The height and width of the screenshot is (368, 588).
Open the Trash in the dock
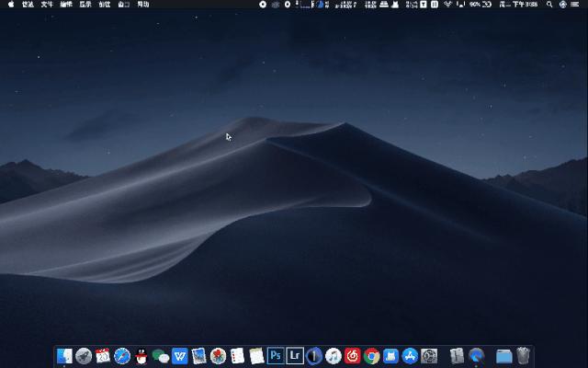click(524, 356)
